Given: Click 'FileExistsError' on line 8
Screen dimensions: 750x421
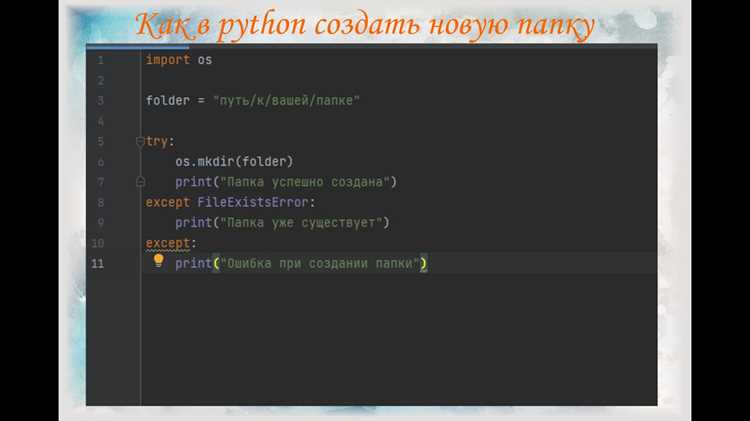Looking at the screenshot, I should pos(253,202).
